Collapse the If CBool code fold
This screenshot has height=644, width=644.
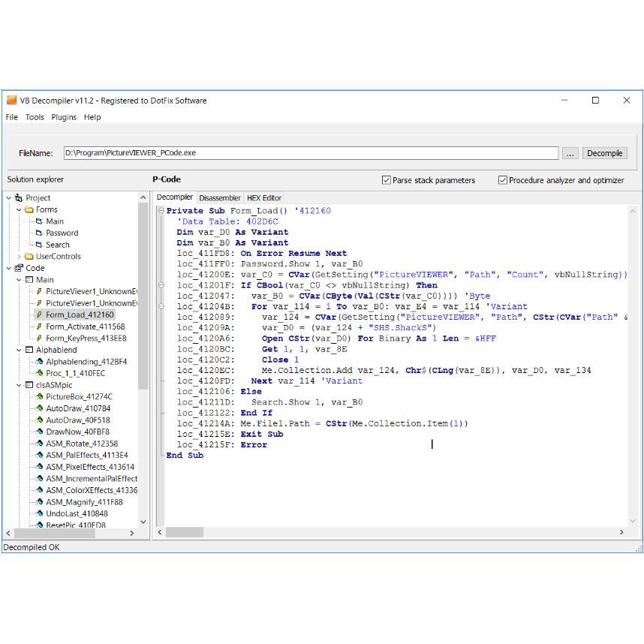[161, 285]
